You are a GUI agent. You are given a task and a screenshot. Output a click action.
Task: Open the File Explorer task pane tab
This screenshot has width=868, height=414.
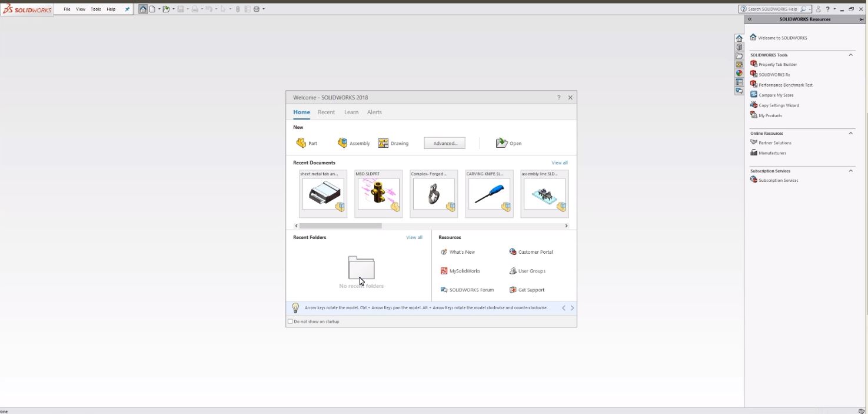[739, 56]
